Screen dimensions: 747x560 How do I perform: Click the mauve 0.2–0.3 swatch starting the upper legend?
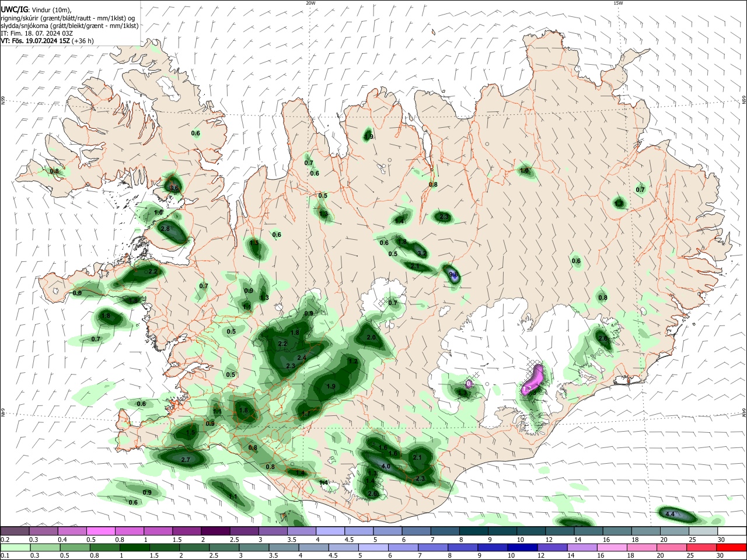pyautogui.click(x=15, y=531)
